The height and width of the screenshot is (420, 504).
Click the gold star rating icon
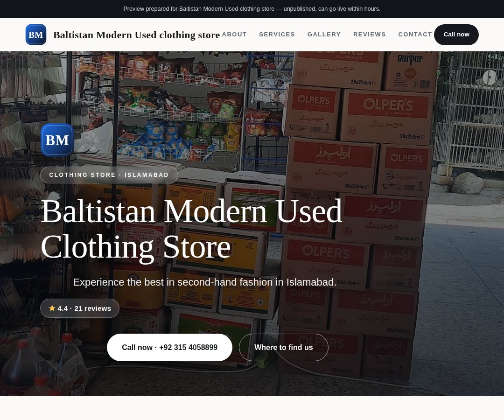(52, 308)
